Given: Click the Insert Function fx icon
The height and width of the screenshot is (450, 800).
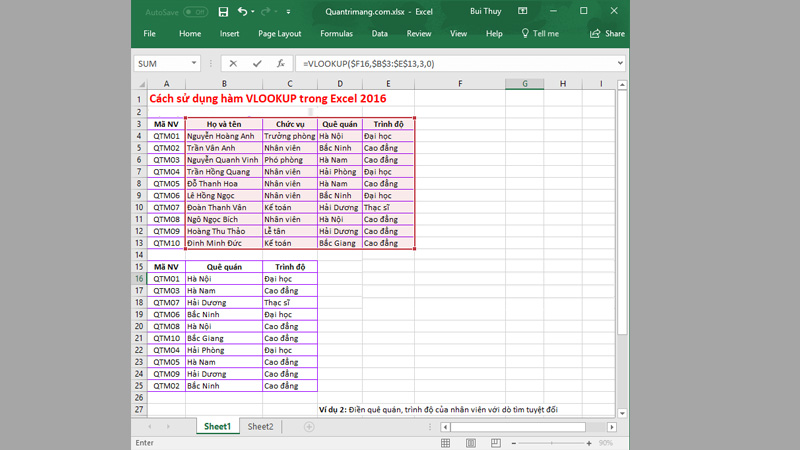Looking at the screenshot, I should pos(280,63).
